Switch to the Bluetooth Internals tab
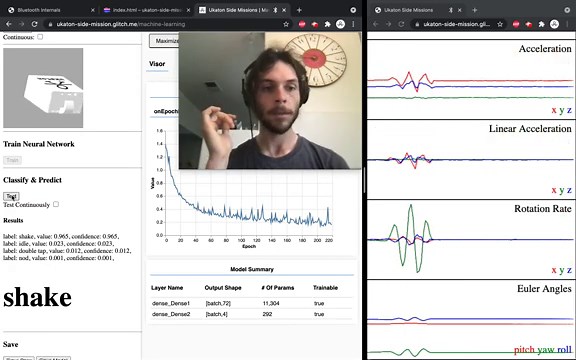Viewport: 576px width, 360px height. (51, 10)
